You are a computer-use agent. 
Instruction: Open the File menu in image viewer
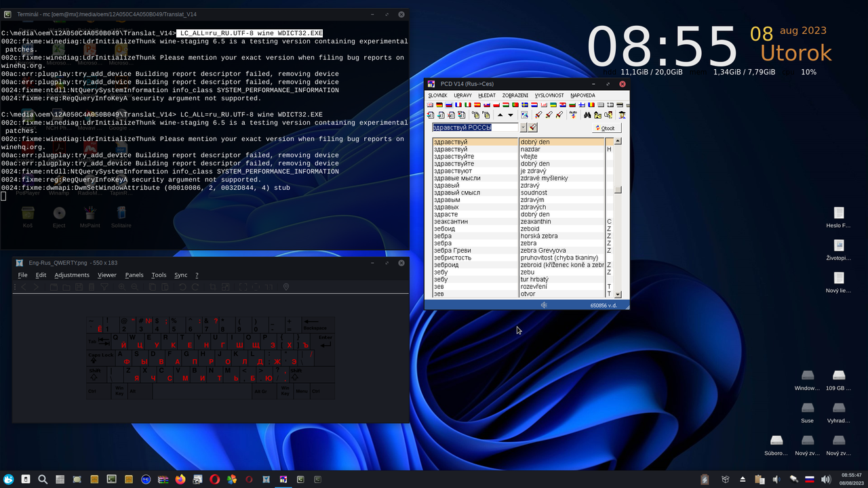pyautogui.click(x=22, y=275)
